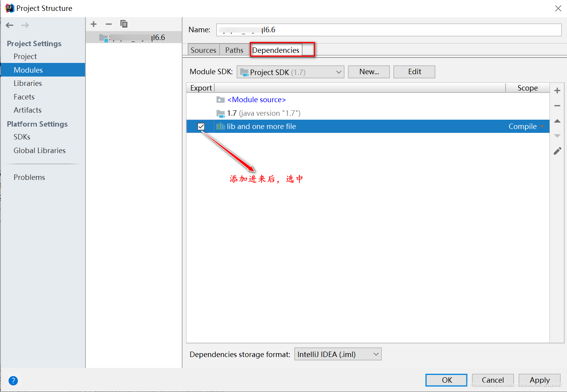Click the module folder icon in module list
This screenshot has width=567, height=392.
pos(103,38)
